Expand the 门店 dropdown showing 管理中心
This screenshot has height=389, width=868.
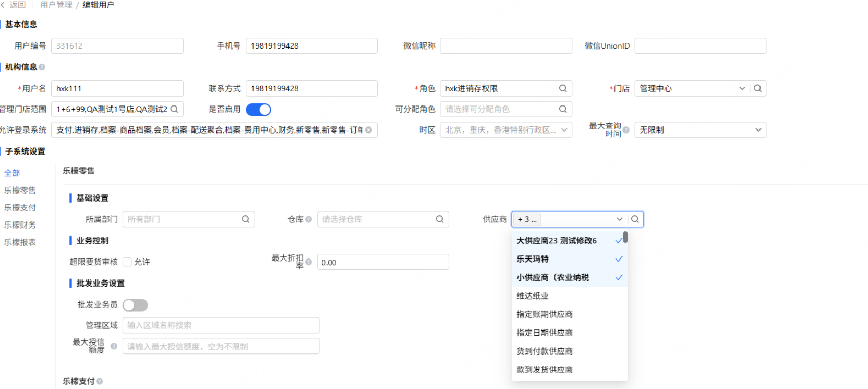click(742, 88)
